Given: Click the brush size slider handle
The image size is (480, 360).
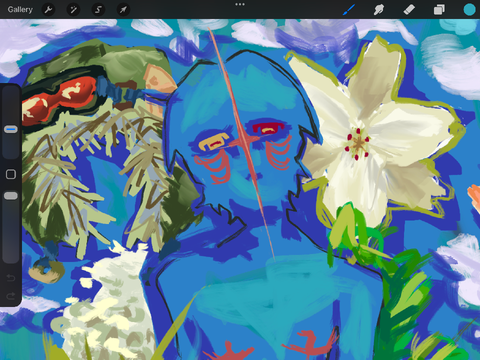Looking at the screenshot, I should pos(11,129).
